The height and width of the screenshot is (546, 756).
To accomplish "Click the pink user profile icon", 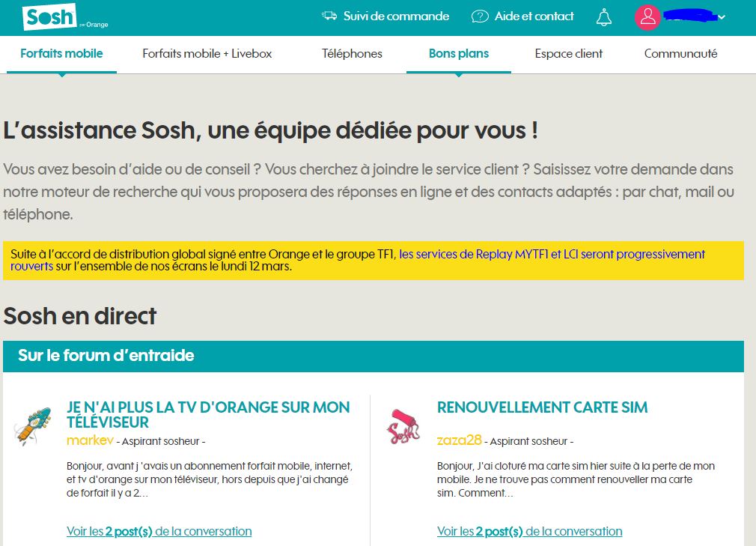I will click(647, 17).
